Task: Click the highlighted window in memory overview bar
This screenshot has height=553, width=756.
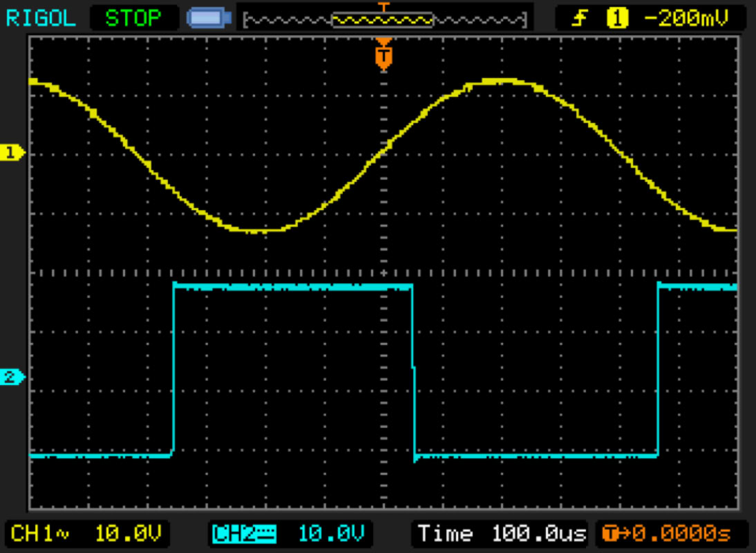Action: 382,20
